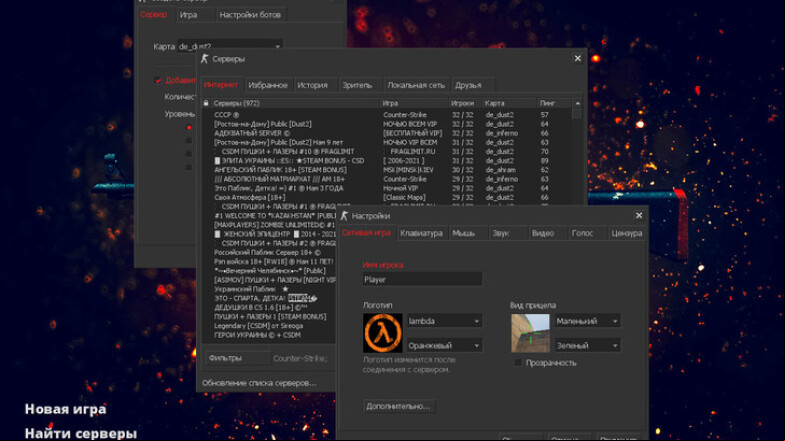Switch to the Цензура tab
The image size is (785, 441).
626,233
